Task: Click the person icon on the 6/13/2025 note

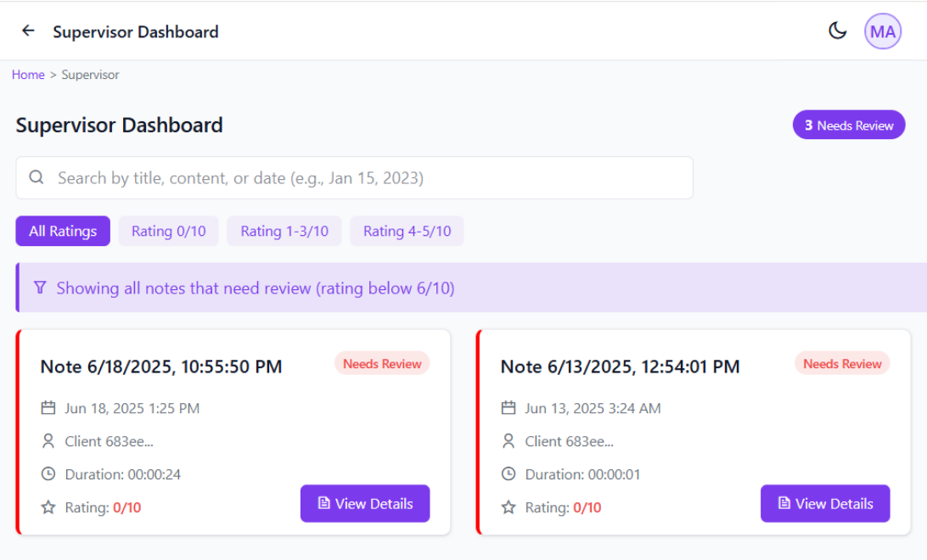Action: [508, 440]
